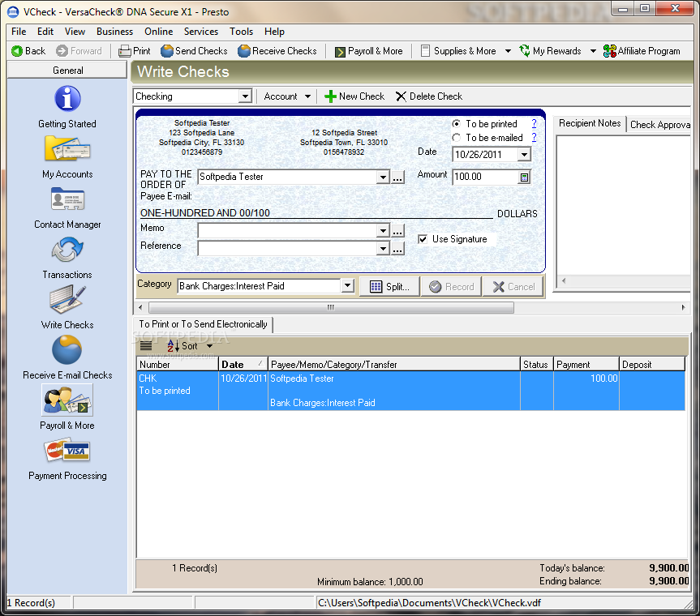Open Supplies & More dropdown arrow
Viewport: 700px width, 616px height.
tap(508, 51)
